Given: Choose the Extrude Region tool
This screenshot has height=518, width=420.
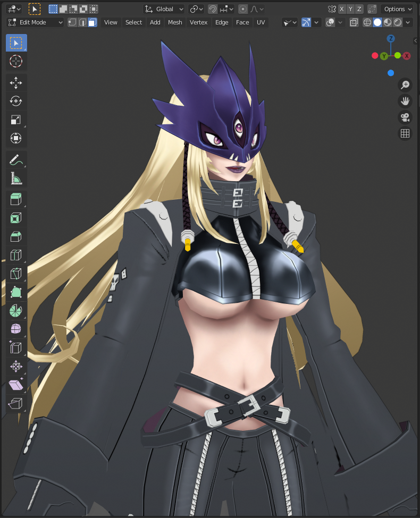Looking at the screenshot, I should point(16,200).
